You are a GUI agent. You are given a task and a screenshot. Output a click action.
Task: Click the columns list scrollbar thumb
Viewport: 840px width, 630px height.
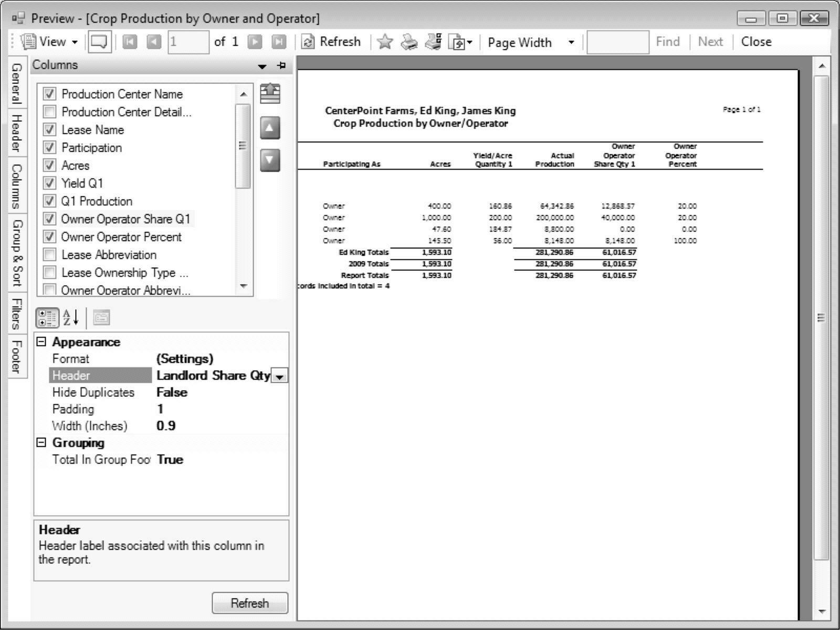[243, 146]
